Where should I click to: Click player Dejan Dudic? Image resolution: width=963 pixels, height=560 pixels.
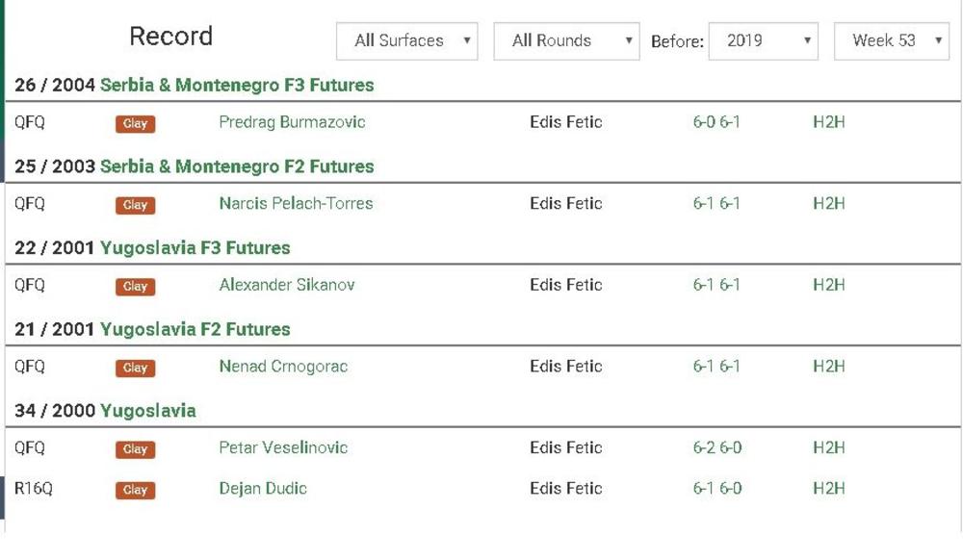pyautogui.click(x=263, y=489)
